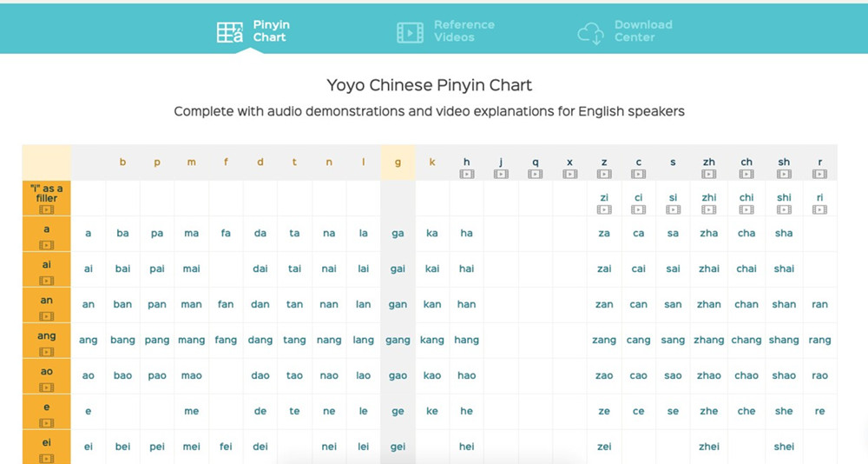Open video icon under the r column header
The height and width of the screenshot is (464, 868).
tap(819, 174)
